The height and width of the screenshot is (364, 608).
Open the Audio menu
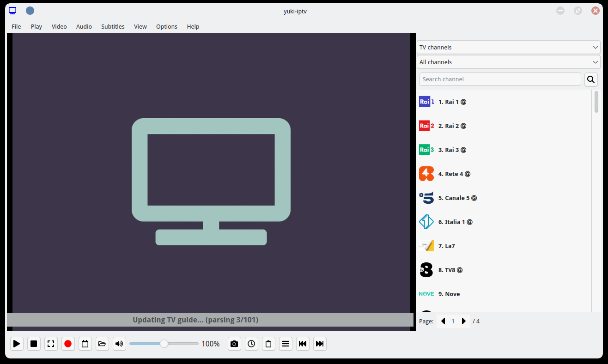click(84, 26)
